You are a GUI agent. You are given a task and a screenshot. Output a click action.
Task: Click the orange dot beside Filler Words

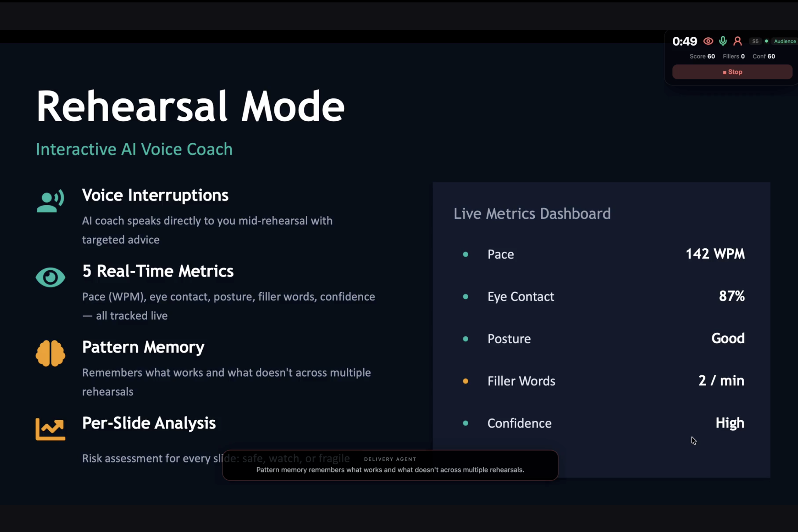pyautogui.click(x=465, y=381)
